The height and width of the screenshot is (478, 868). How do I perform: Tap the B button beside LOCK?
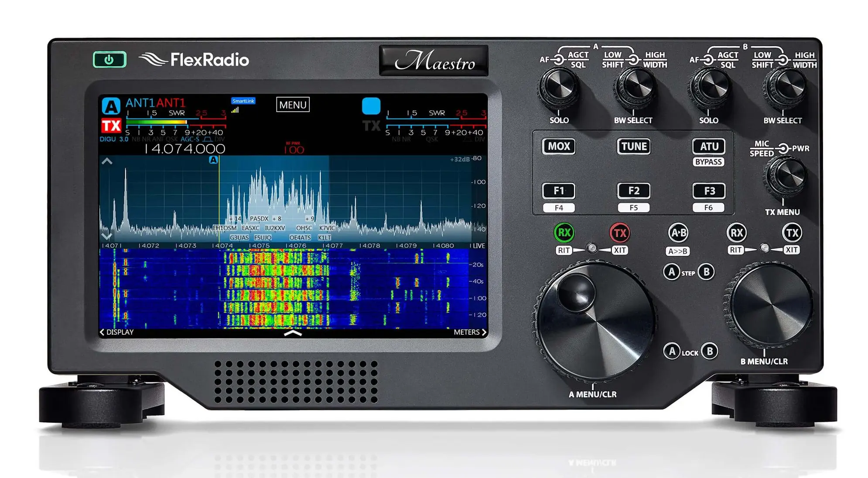click(x=710, y=351)
